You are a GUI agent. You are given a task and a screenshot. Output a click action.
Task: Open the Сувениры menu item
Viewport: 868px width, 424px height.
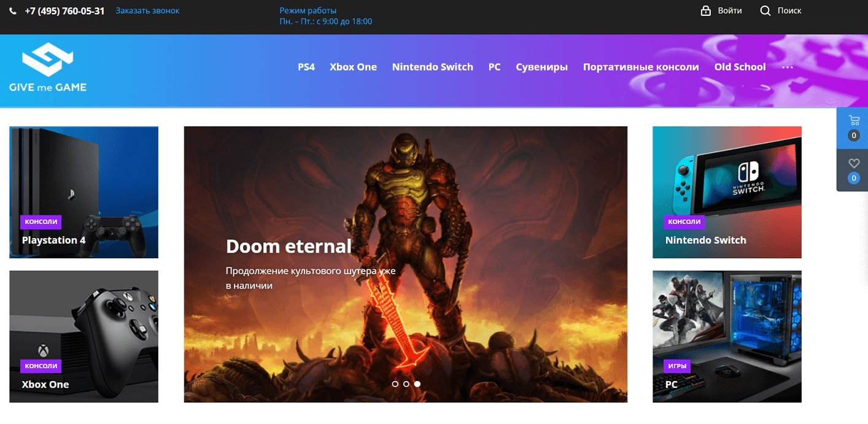point(541,67)
